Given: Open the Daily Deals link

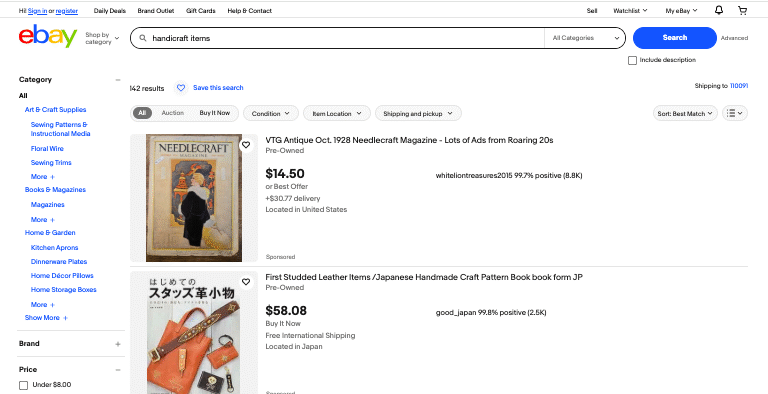Looking at the screenshot, I should tap(110, 11).
